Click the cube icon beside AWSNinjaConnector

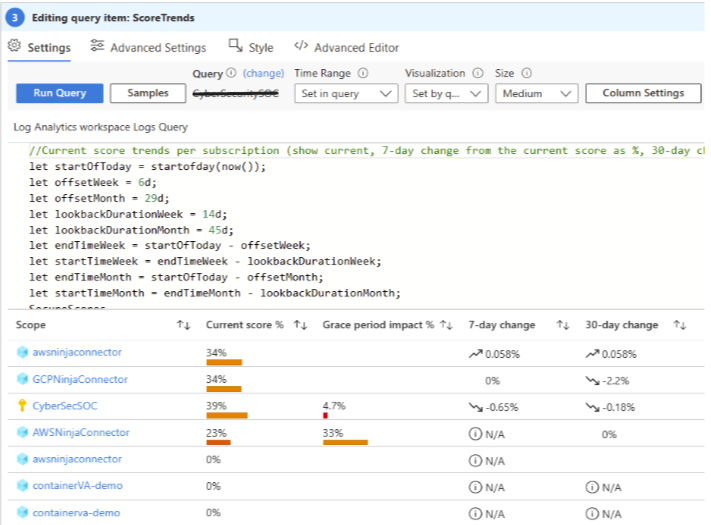22,432
